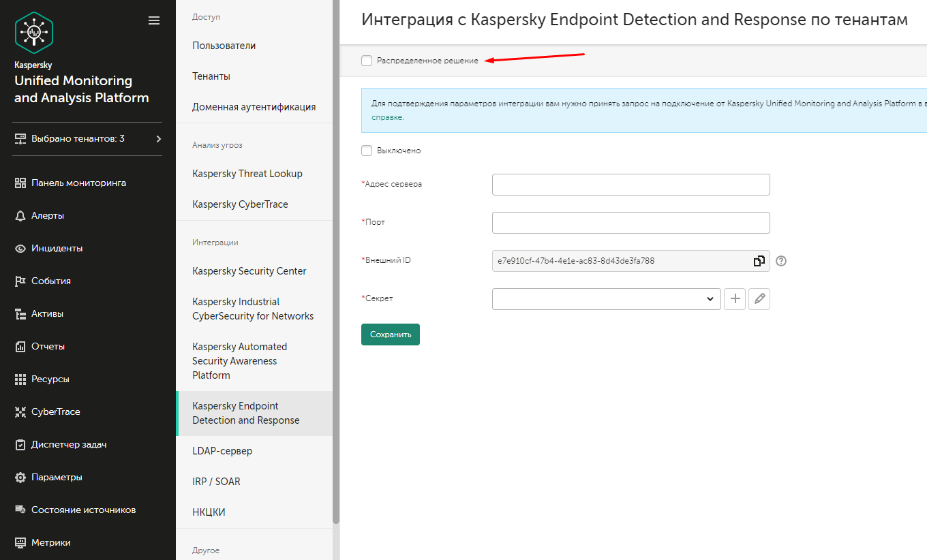The width and height of the screenshot is (927, 560).
Task: Click the Alerts bell icon
Action: [20, 215]
